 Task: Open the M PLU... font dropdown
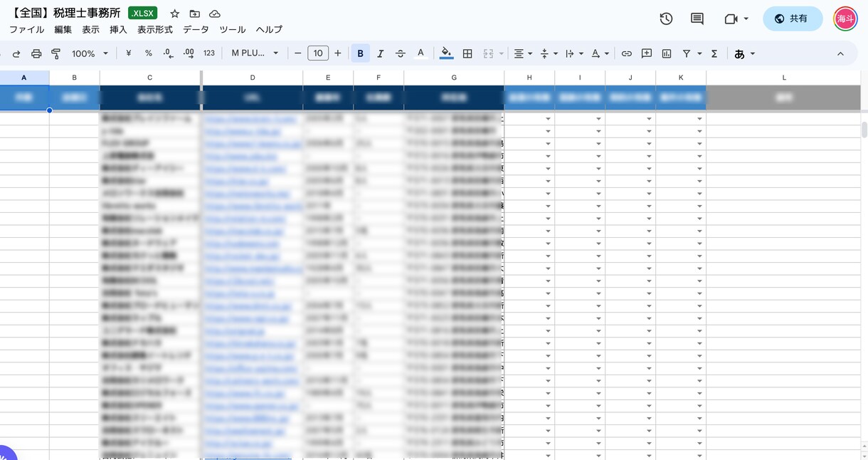tap(255, 53)
